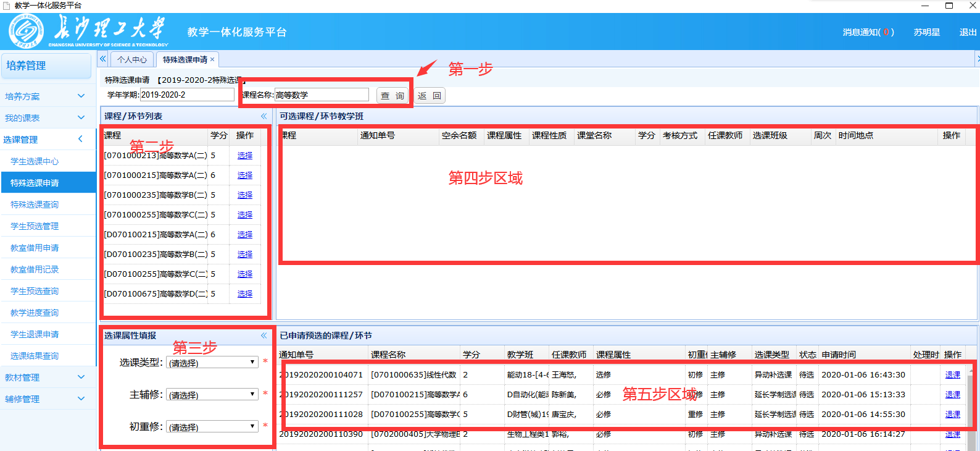Open 消息通知 notifications
The height and width of the screenshot is (451, 980).
[868, 32]
